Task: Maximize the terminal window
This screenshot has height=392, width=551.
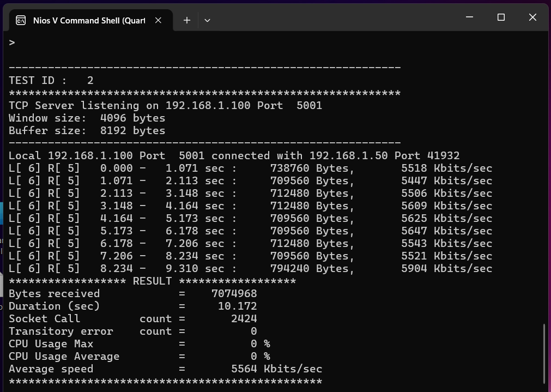Action: [x=501, y=17]
